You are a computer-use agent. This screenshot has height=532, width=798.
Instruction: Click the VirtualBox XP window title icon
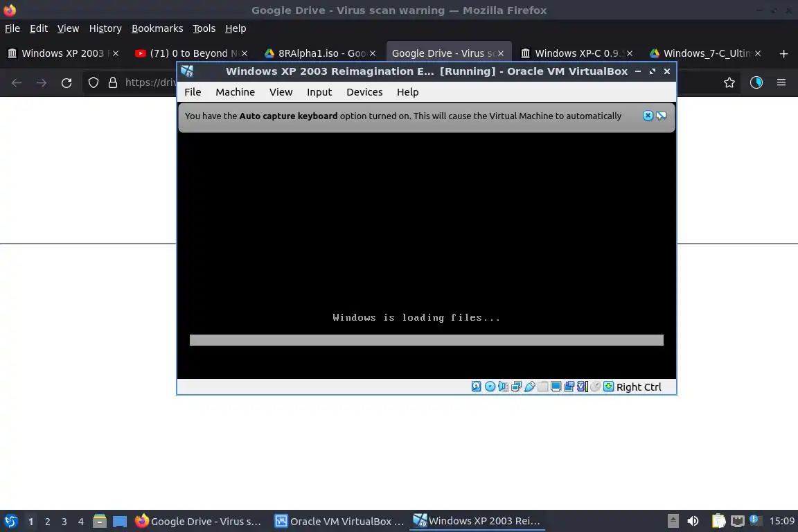coord(187,71)
